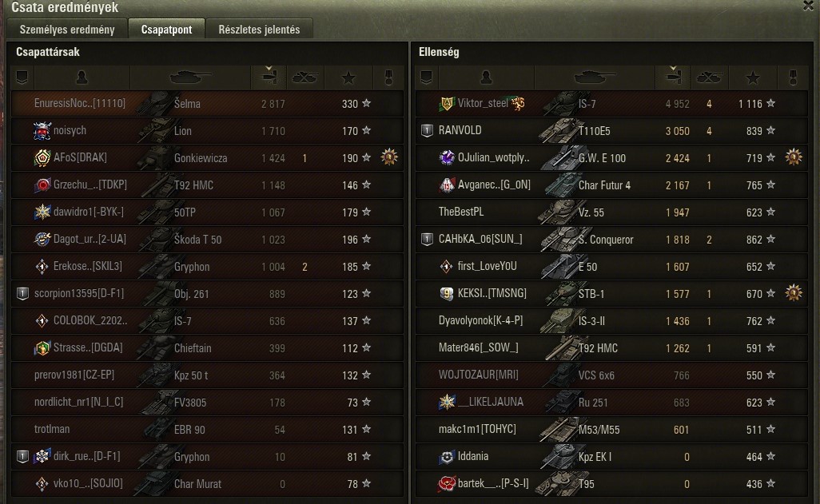Click player name TheBestPL

461,212
